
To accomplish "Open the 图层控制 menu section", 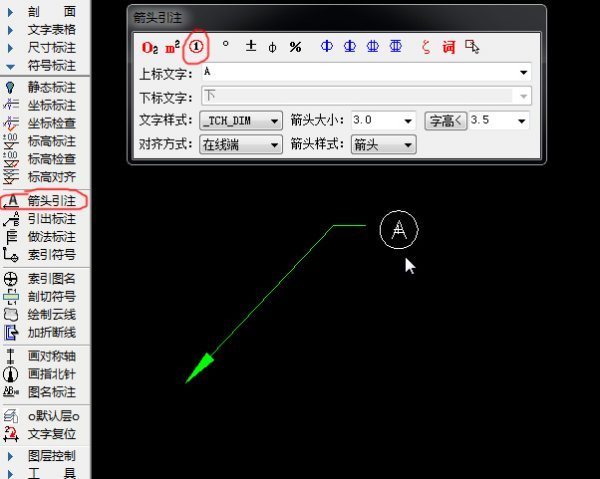I will click(x=51, y=455).
